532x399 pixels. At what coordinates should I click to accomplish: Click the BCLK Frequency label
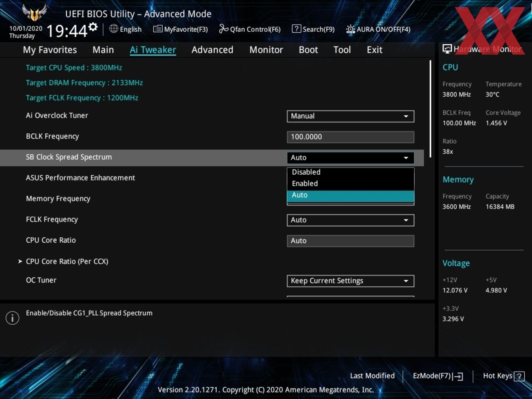[x=52, y=137]
